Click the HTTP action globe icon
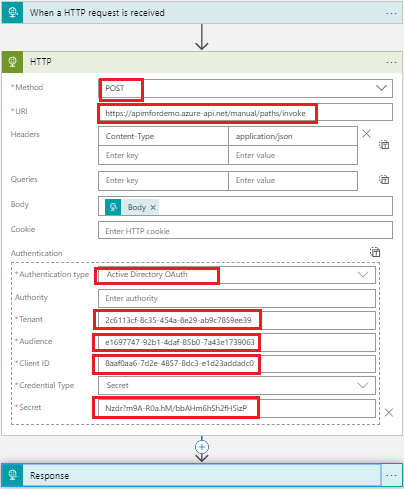Screen dimensions: 404x489 point(13,62)
